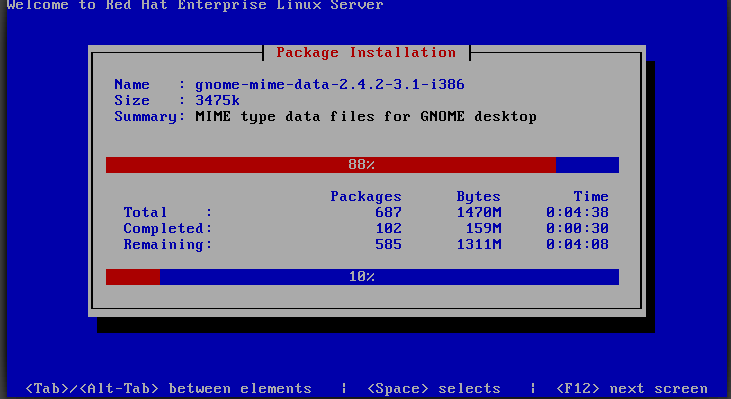Image resolution: width=731 pixels, height=399 pixels.
Task: Click the Welcome to Red Hat Enterprise Linux header
Action: (195, 5)
